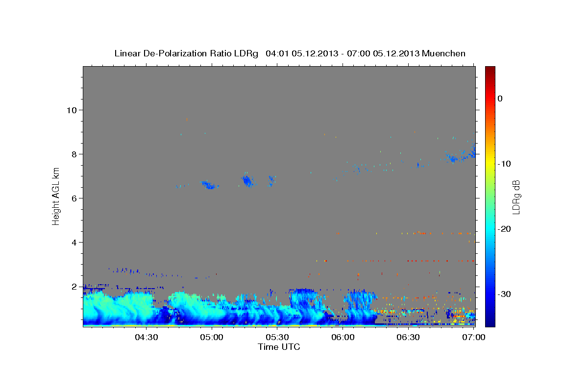Screen dimensions: 588x392
Task: Click 'Muenchen' in the plot title
Action: click(444, 53)
